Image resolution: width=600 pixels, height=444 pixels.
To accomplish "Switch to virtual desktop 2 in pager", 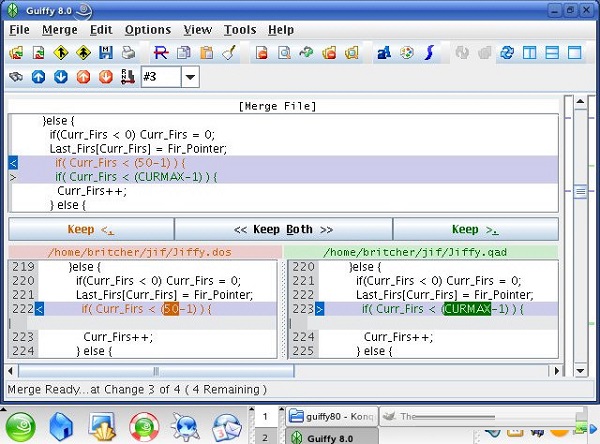I will (x=265, y=437).
